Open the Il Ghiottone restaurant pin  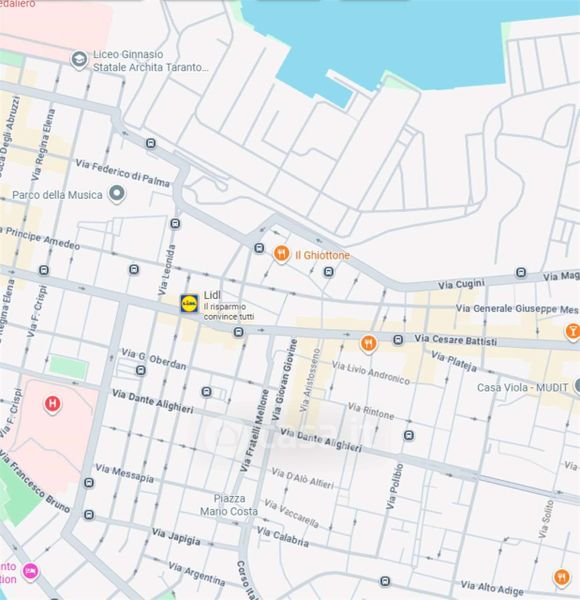(x=281, y=254)
